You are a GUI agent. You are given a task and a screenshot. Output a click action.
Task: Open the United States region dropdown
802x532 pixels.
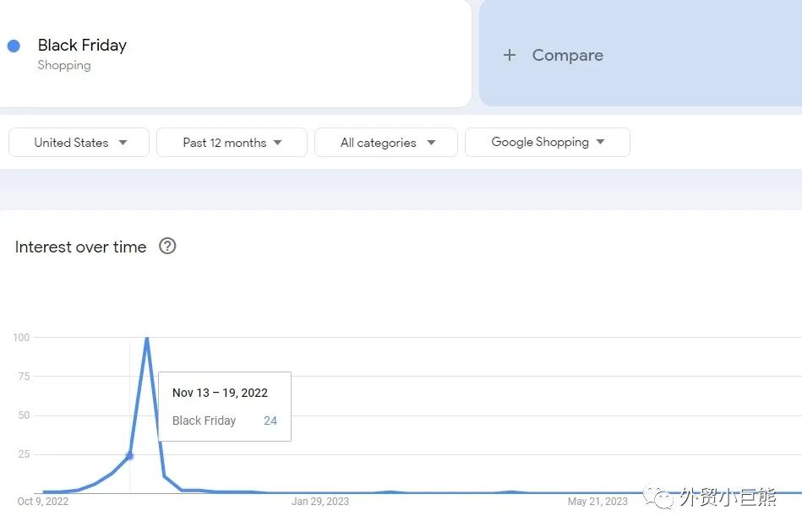tap(79, 143)
